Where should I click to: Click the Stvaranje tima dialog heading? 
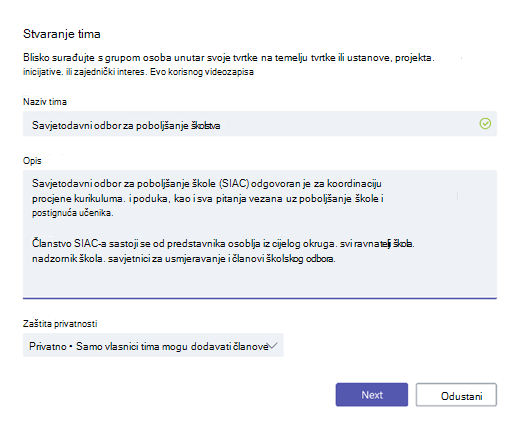(62, 34)
